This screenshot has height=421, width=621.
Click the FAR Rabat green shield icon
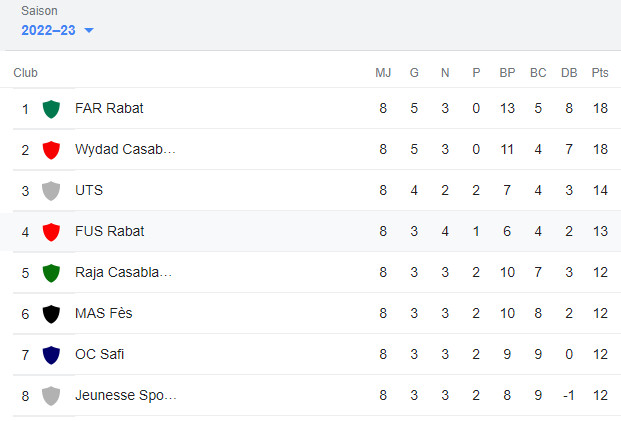51,109
